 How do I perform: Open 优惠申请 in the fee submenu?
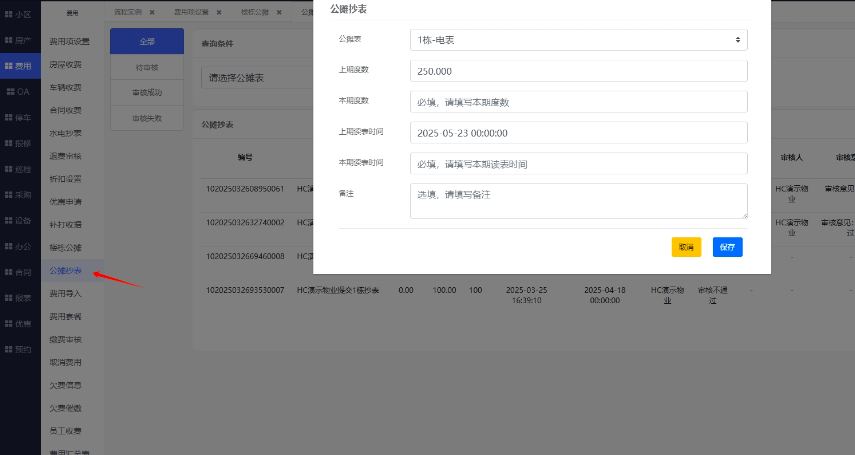65,202
